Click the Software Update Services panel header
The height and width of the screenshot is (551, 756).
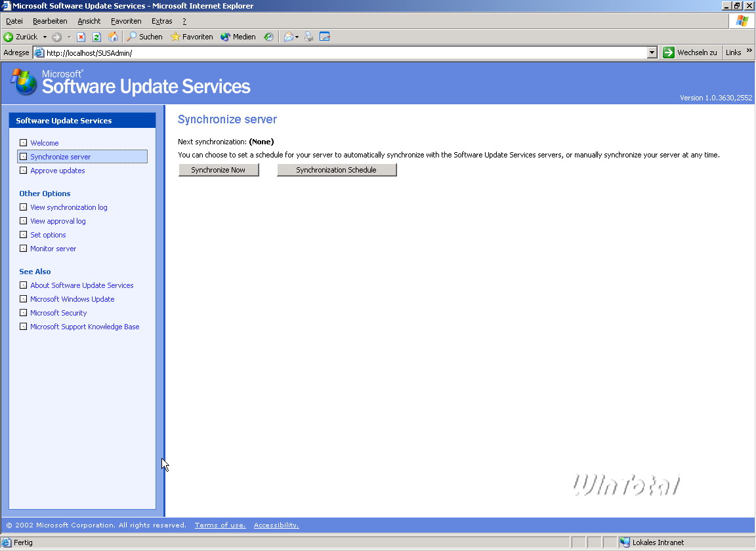[83, 121]
